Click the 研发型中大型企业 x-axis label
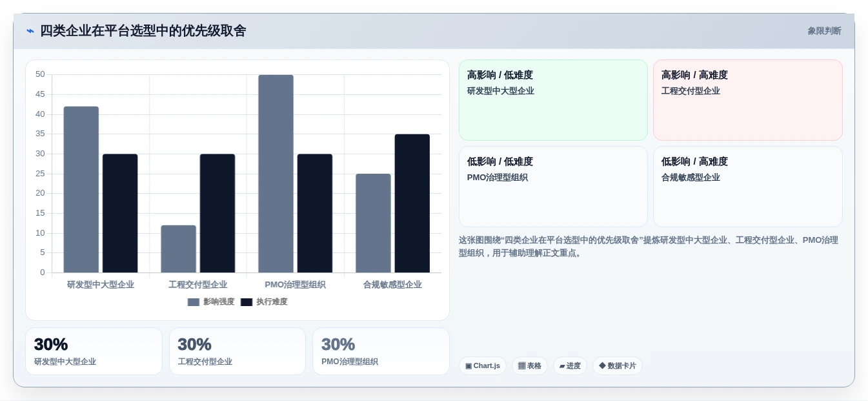This screenshot has width=868, height=401. click(x=101, y=285)
